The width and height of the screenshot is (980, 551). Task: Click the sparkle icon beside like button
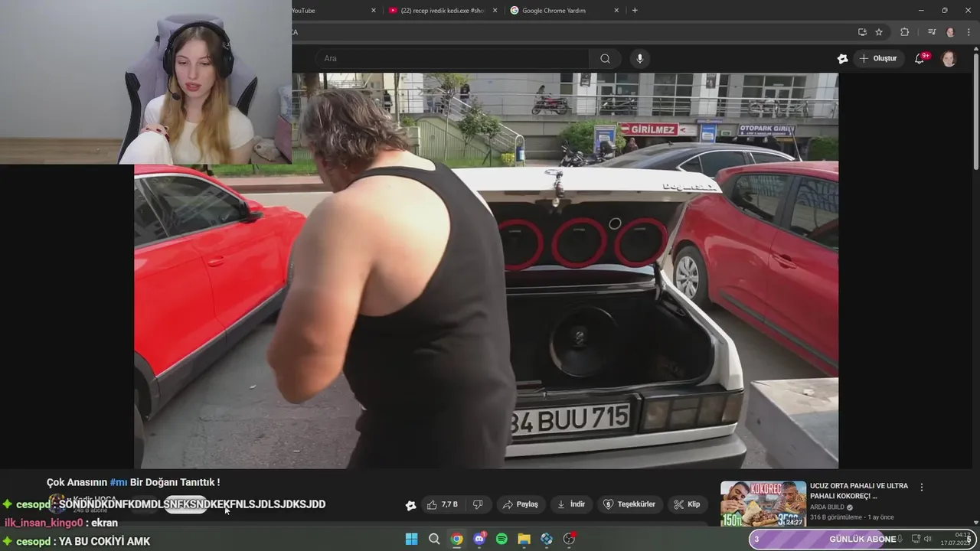[x=410, y=505]
